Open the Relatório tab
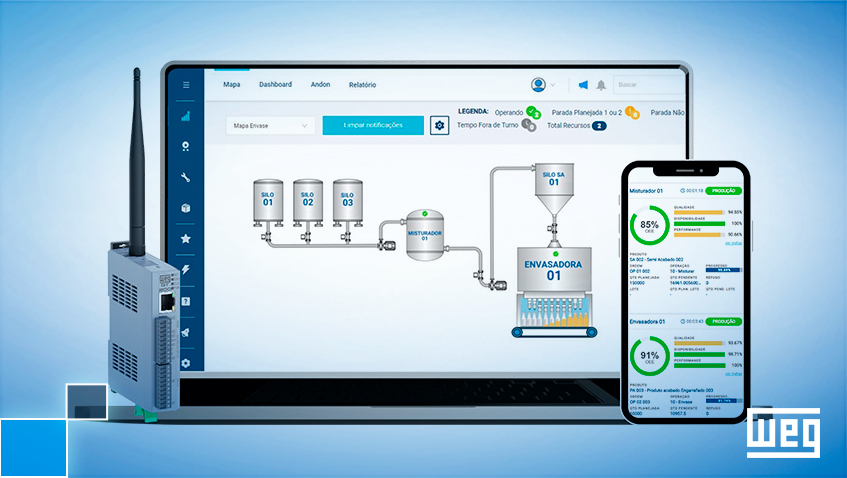847x478 pixels. (x=362, y=85)
